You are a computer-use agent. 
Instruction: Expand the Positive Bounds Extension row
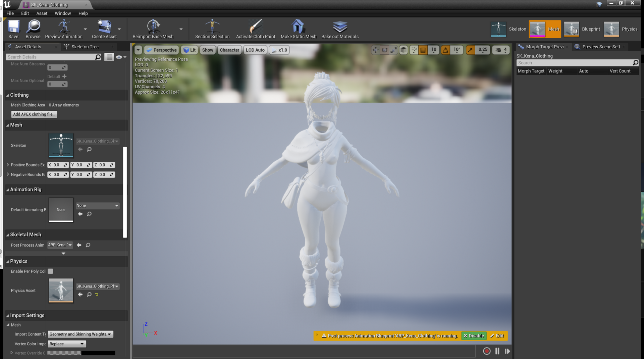tap(8, 165)
